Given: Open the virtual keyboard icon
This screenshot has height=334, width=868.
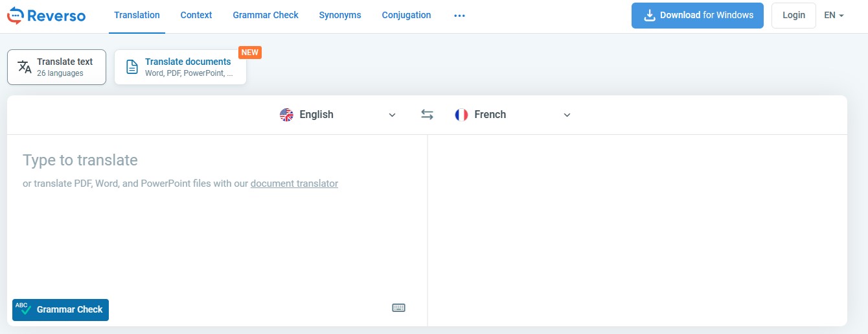Looking at the screenshot, I should pos(399,307).
